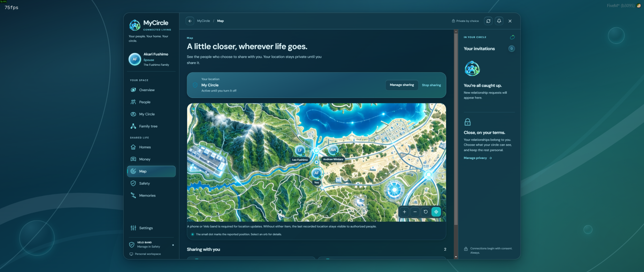
Task: Click the Akari Fushimo profile avatar
Action: point(135,59)
